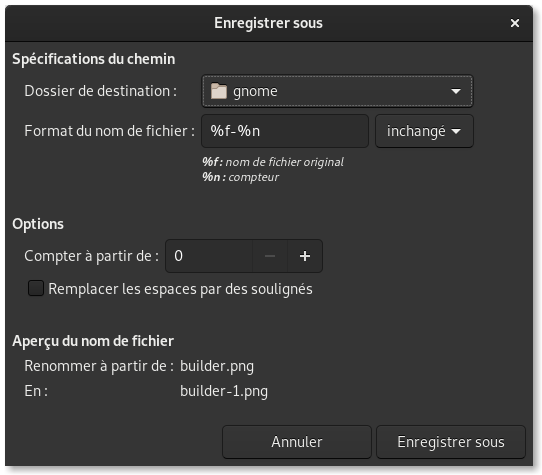Click the Enregistrer sous title bar text

(x=268, y=23)
